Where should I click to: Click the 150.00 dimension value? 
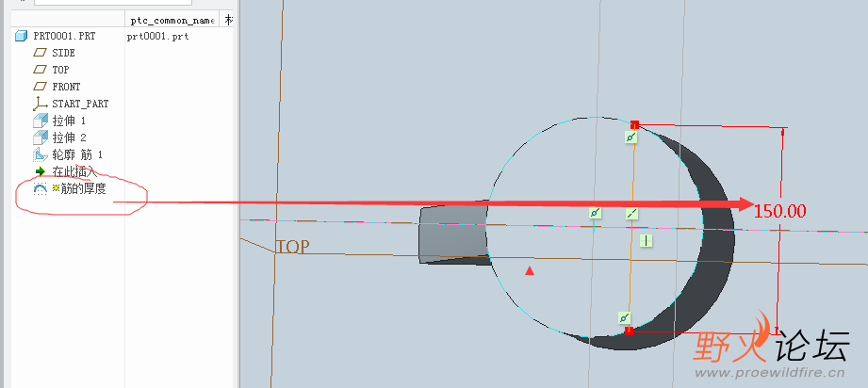tap(780, 211)
